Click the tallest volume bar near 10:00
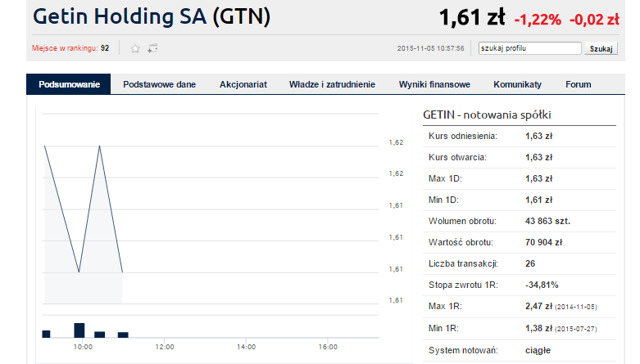The image size is (640, 364). click(x=79, y=330)
